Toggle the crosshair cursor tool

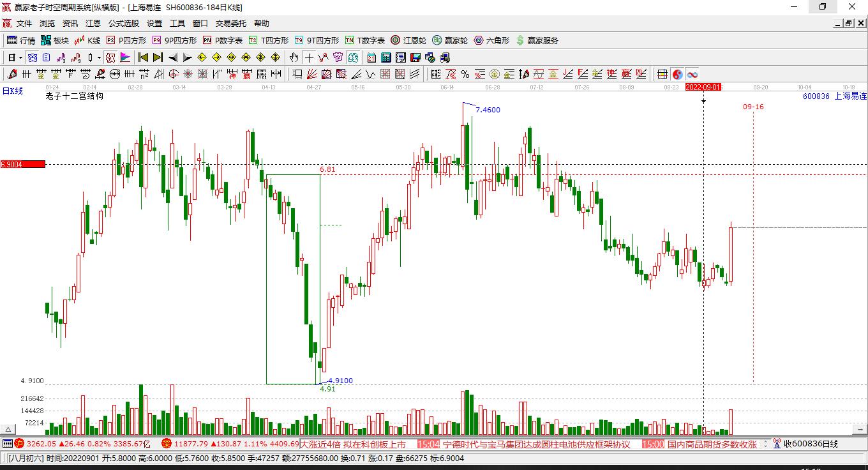point(309,57)
